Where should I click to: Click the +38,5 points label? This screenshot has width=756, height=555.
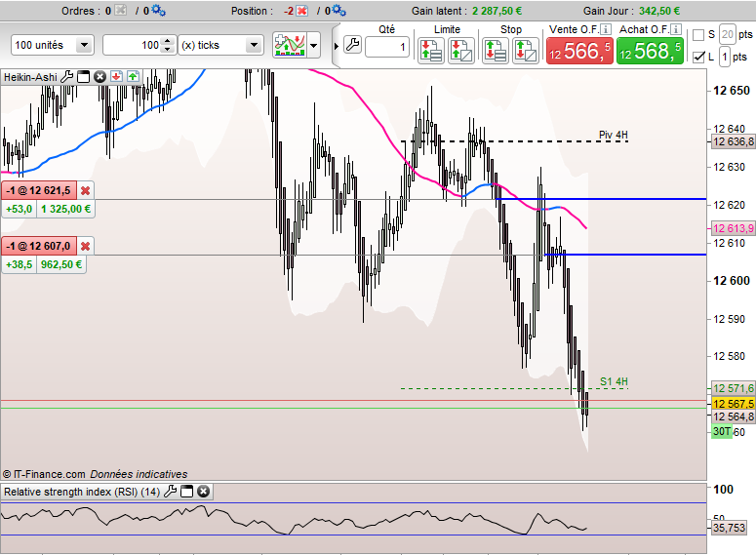click(x=20, y=264)
